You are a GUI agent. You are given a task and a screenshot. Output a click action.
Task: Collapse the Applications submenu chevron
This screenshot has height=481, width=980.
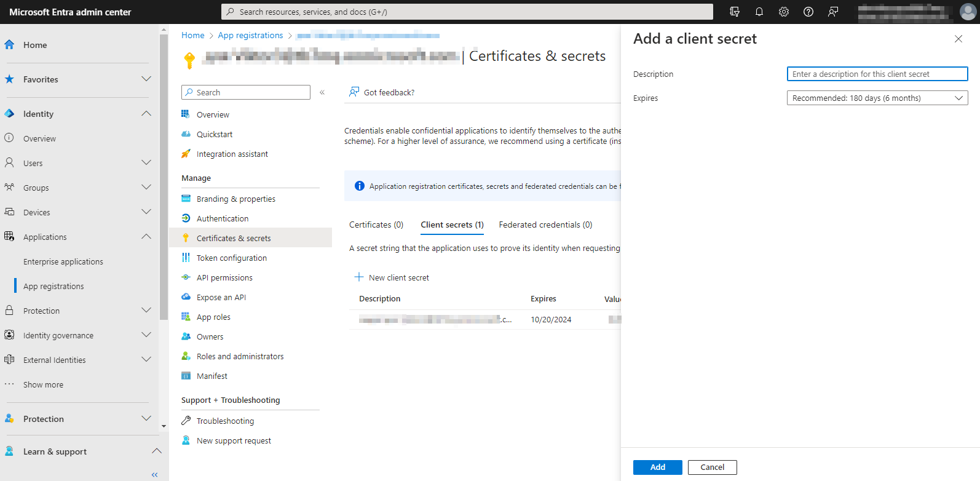(x=146, y=236)
